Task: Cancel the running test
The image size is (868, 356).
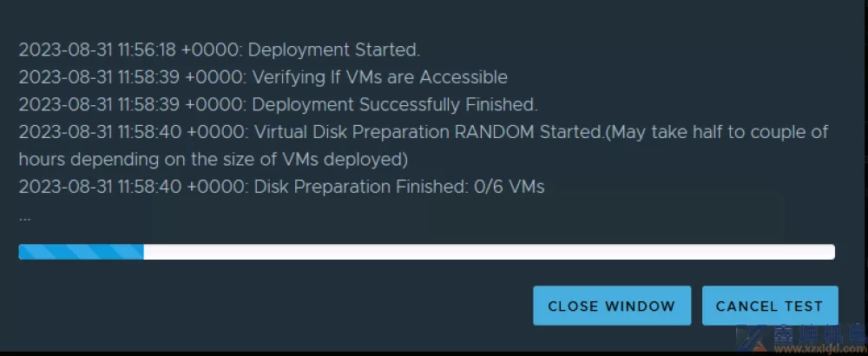Action: click(x=769, y=306)
